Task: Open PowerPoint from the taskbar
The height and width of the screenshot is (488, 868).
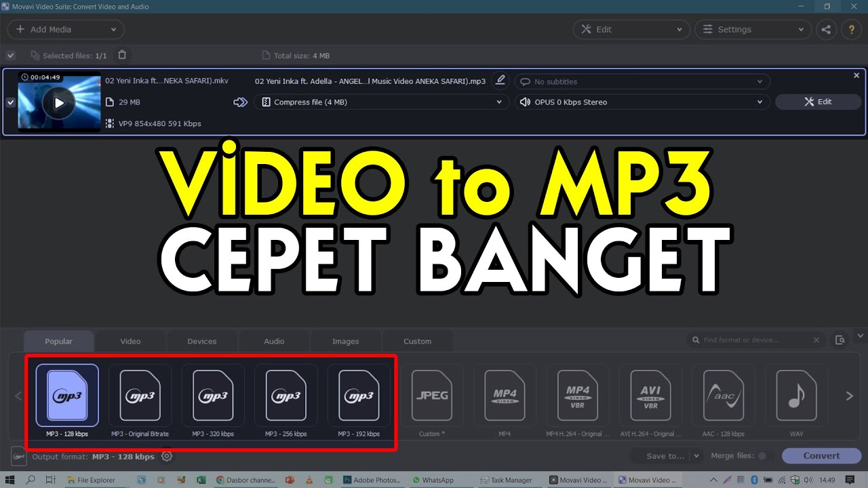Action: coord(290,480)
